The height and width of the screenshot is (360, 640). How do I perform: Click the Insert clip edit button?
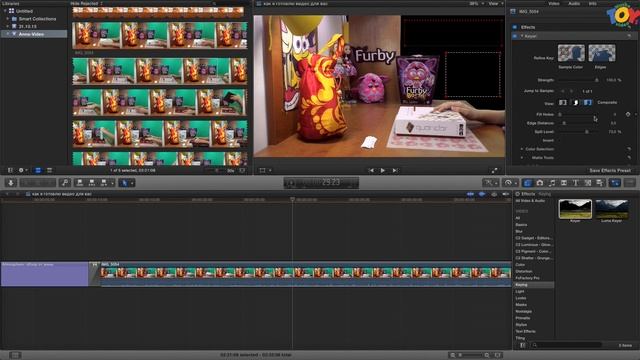coord(92,183)
